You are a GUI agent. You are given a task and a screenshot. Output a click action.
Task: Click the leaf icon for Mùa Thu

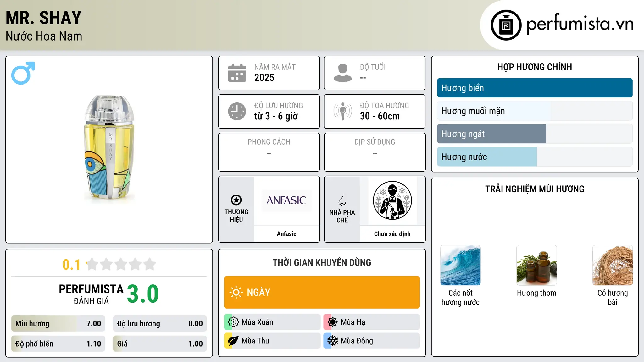click(233, 341)
